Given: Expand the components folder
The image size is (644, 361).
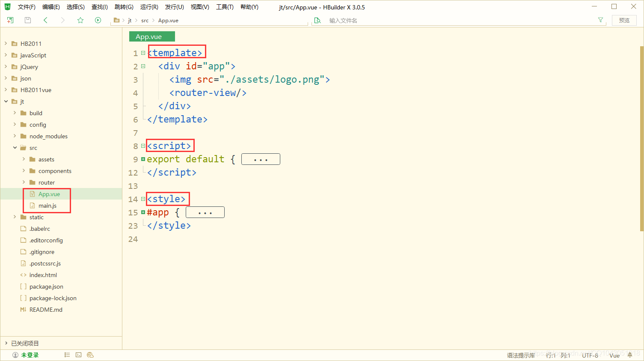Looking at the screenshot, I should coord(24,170).
